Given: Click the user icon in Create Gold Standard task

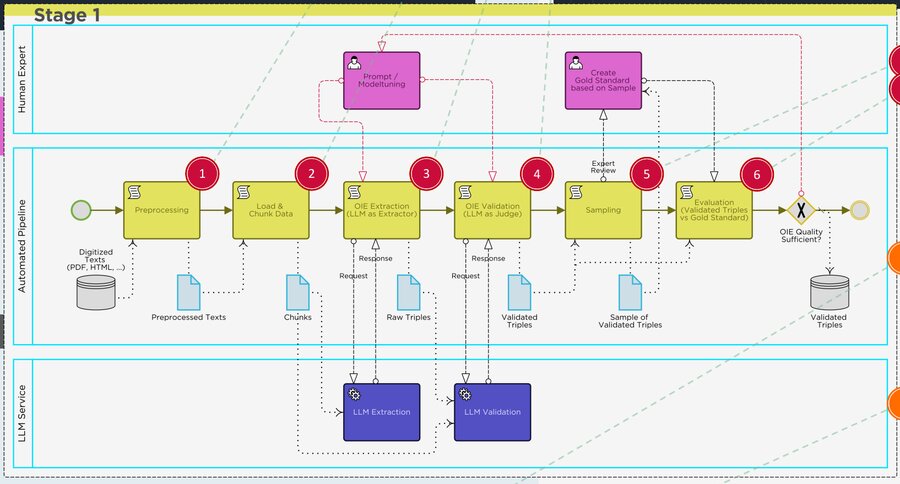Looking at the screenshot, I should pos(576,63).
